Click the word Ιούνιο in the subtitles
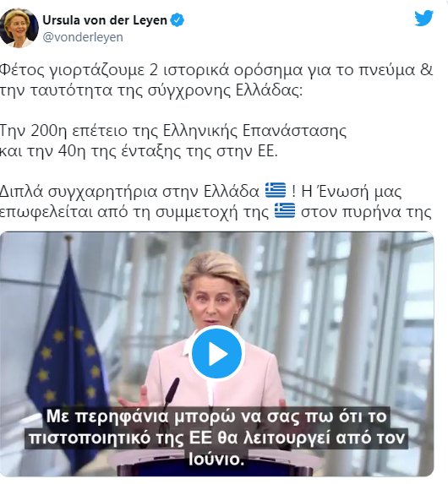This screenshot has width=448, height=484. click(216, 459)
